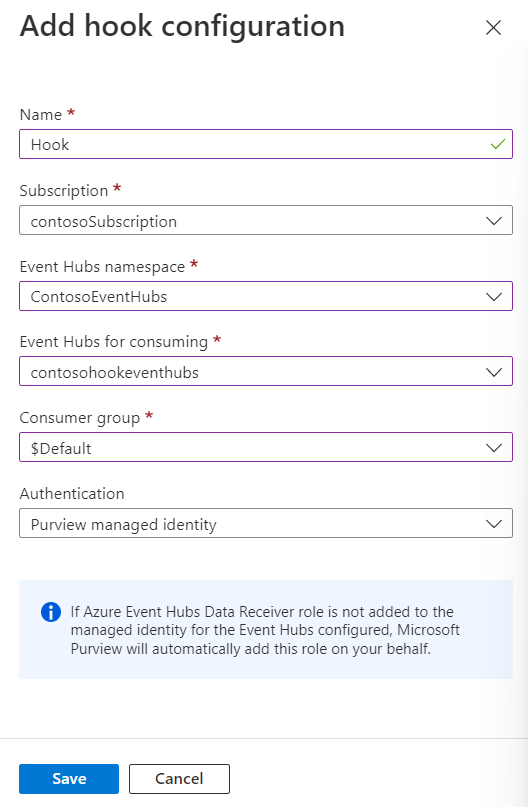Screen dimensions: 528x807
Task: Click the Subscription label
Action: pyautogui.click(x=64, y=190)
